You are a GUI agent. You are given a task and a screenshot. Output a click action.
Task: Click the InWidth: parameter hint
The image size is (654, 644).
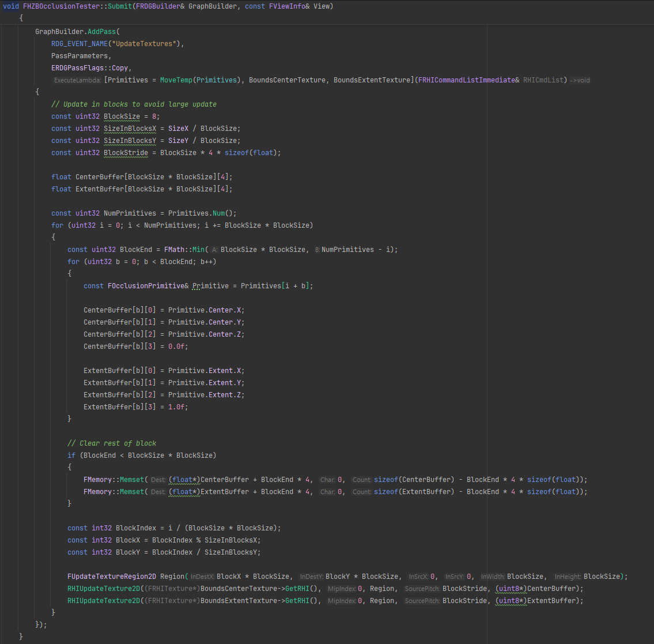click(x=493, y=577)
